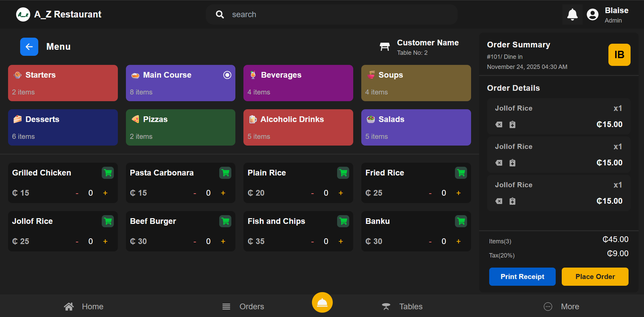Click the back arrow beside Menu

[29, 47]
